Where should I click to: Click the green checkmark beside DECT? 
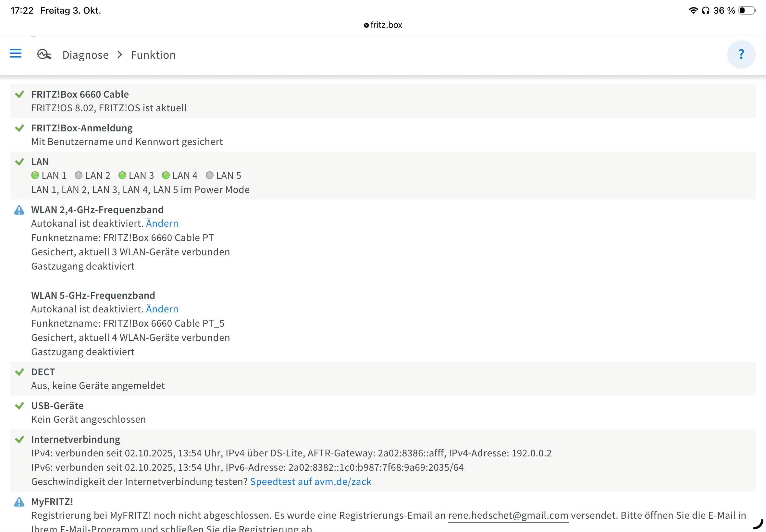pyautogui.click(x=19, y=372)
